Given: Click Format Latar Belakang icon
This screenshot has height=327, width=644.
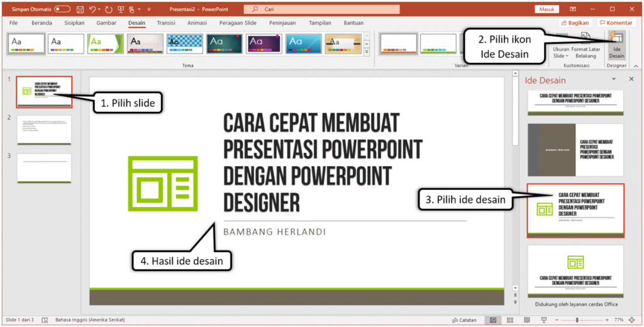Looking at the screenshot, I should (586, 45).
